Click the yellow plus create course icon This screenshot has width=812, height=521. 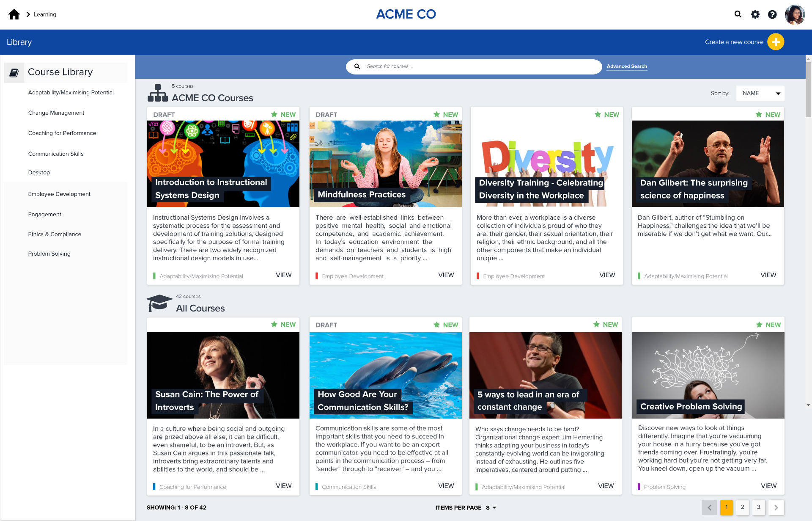(776, 42)
